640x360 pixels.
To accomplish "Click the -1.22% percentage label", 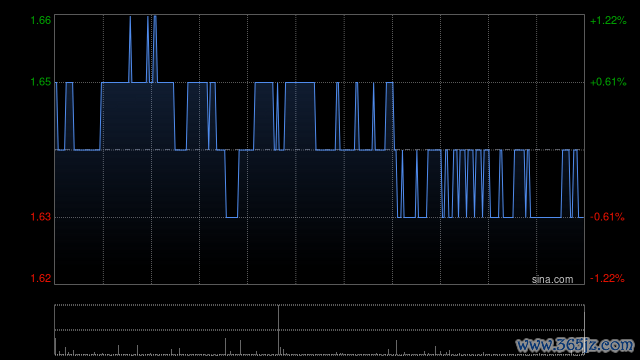I will (607, 278).
